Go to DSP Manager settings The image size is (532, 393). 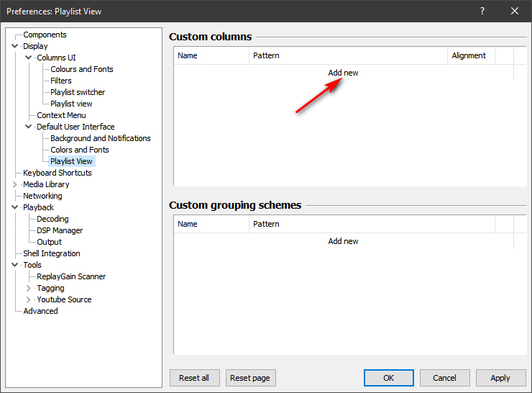click(60, 230)
